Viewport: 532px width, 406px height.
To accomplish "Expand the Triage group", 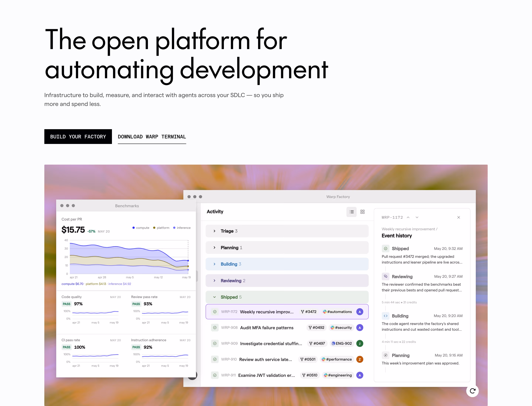I will click(287, 231).
